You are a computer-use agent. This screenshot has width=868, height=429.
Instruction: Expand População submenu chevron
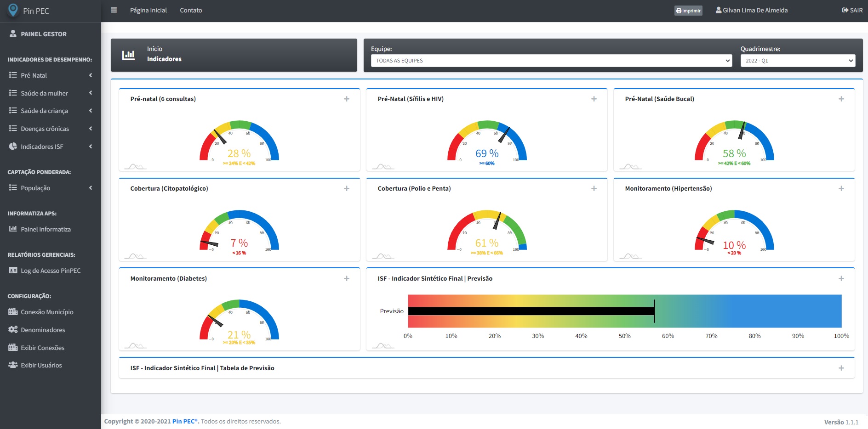click(91, 188)
